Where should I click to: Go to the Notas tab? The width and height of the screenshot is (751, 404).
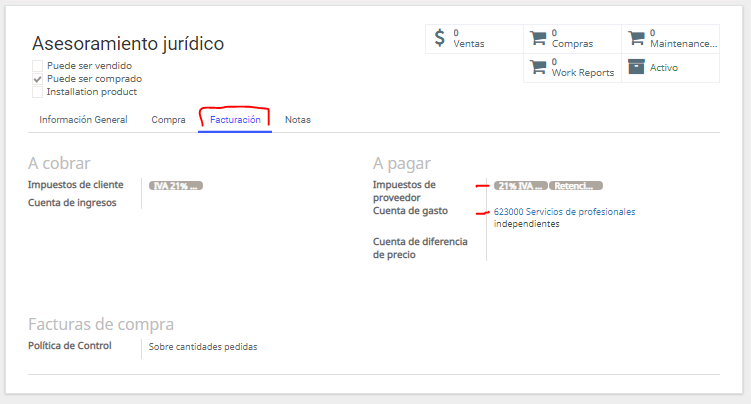point(298,120)
